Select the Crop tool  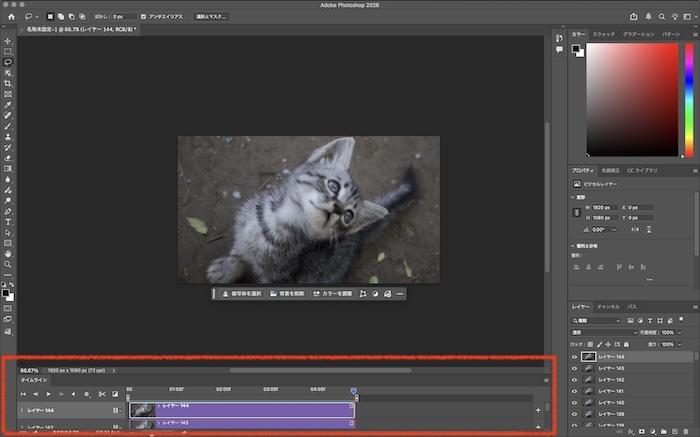click(8, 83)
